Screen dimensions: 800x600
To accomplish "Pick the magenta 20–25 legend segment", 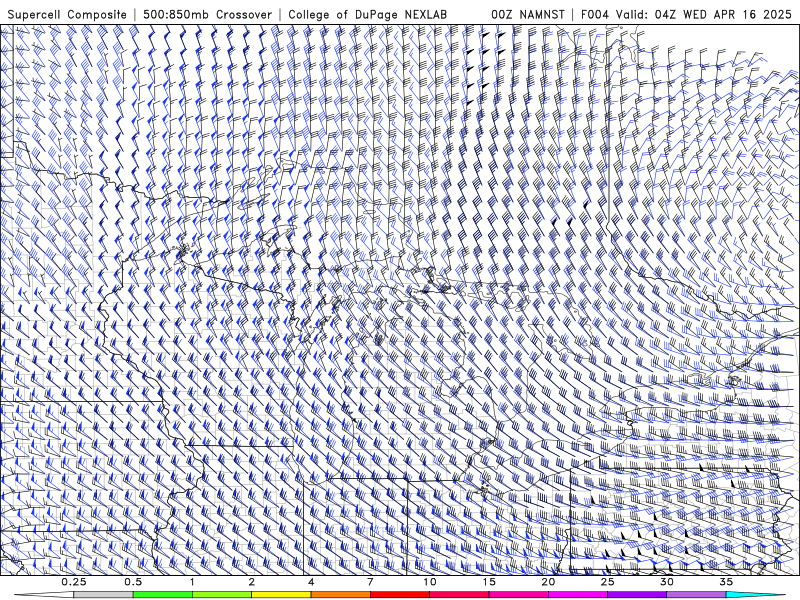I will point(578,595).
